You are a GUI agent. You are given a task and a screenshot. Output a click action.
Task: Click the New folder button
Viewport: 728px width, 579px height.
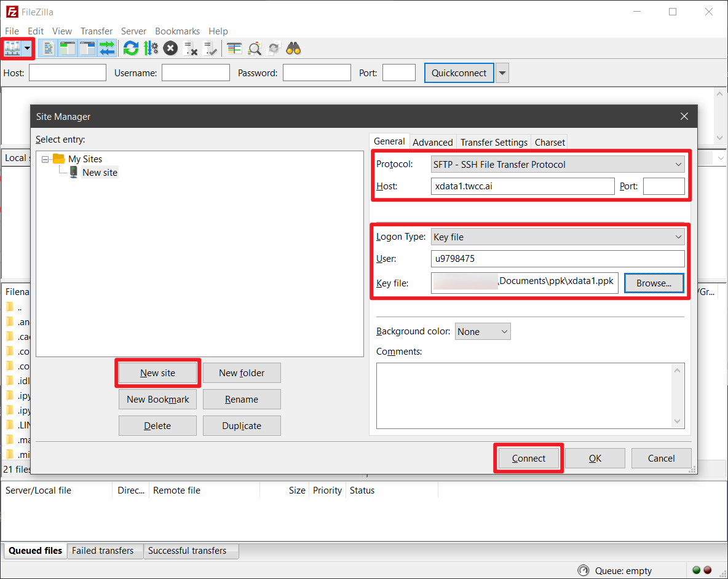(x=242, y=373)
